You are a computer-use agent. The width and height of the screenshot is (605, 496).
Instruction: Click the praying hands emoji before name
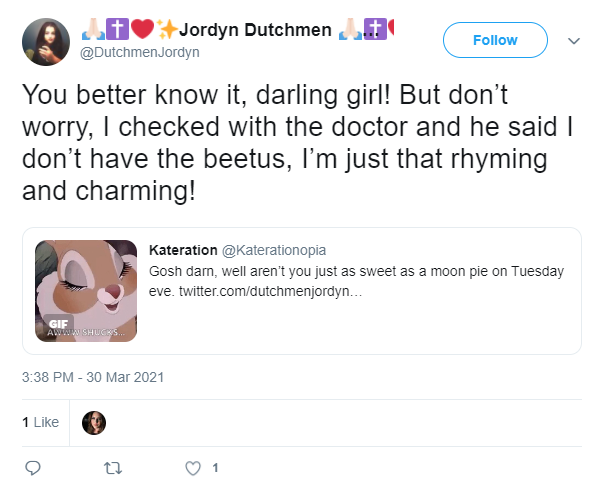pos(93,30)
